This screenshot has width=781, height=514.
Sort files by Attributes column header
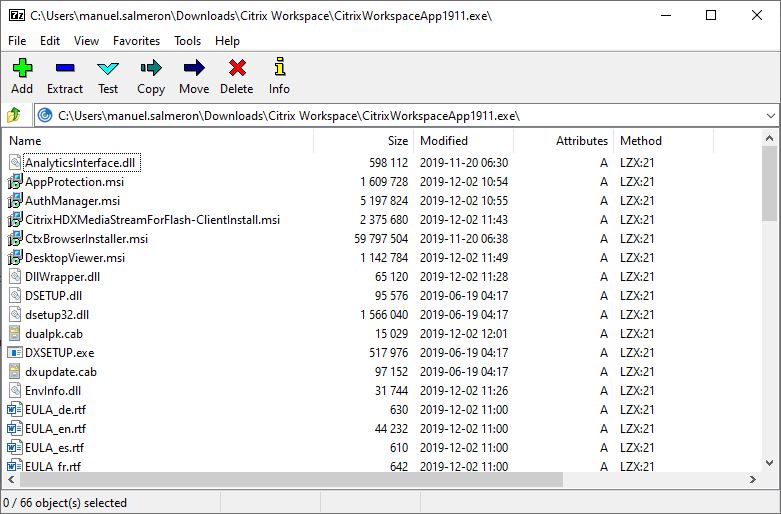[564, 141]
